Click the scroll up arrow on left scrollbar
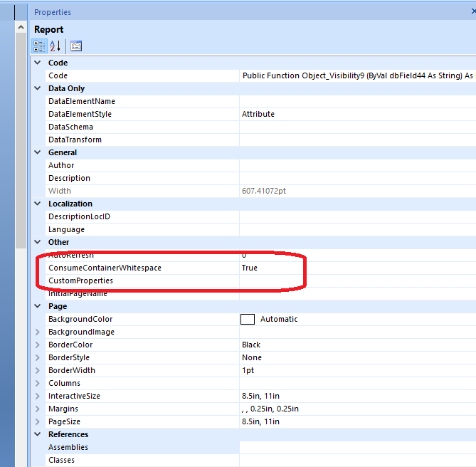Viewport: 476px width, 467px height. pos(21,27)
